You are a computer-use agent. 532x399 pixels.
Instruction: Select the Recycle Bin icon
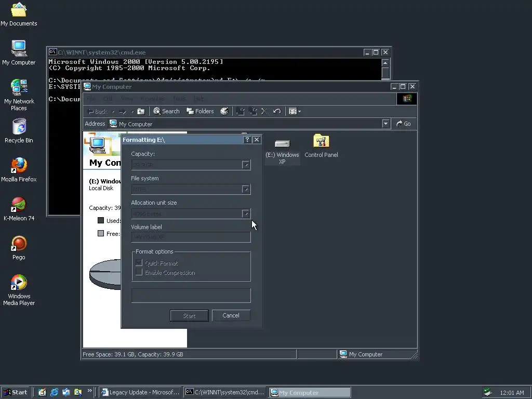pos(19,130)
